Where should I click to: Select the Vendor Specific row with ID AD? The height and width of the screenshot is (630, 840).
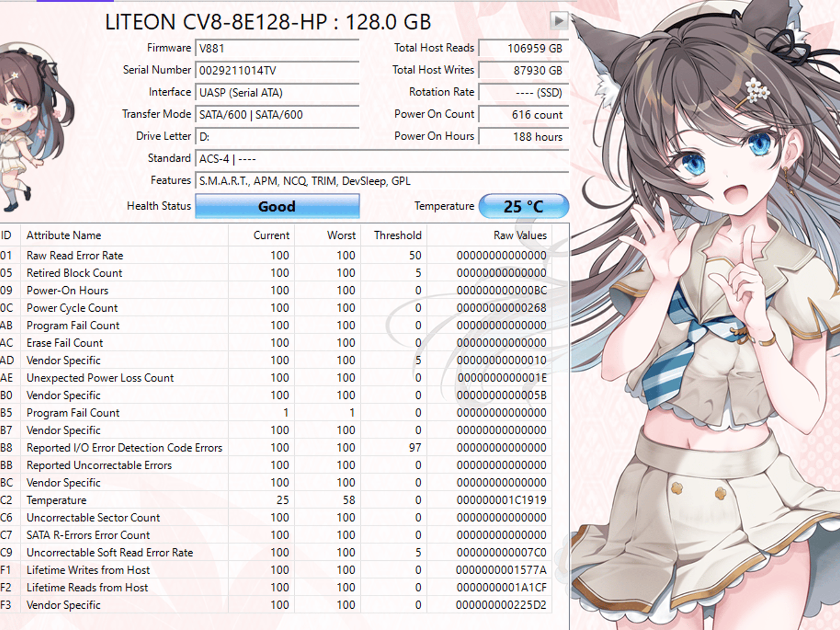tap(276, 360)
